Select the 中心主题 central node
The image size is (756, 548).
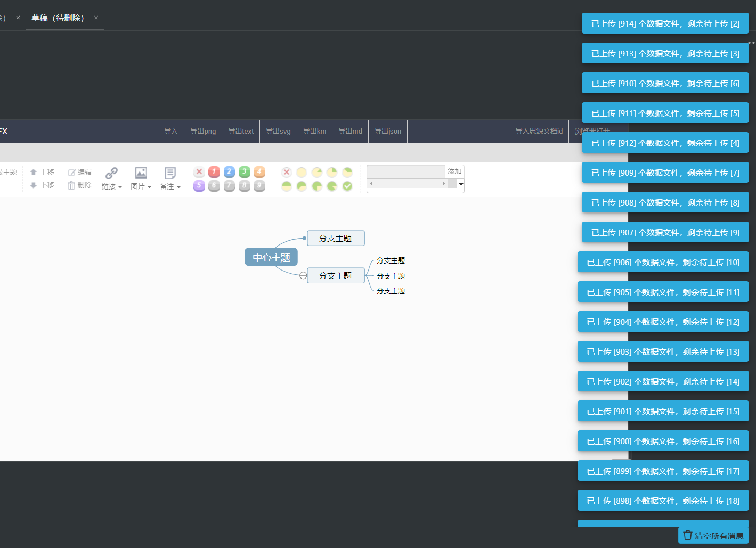[271, 257]
